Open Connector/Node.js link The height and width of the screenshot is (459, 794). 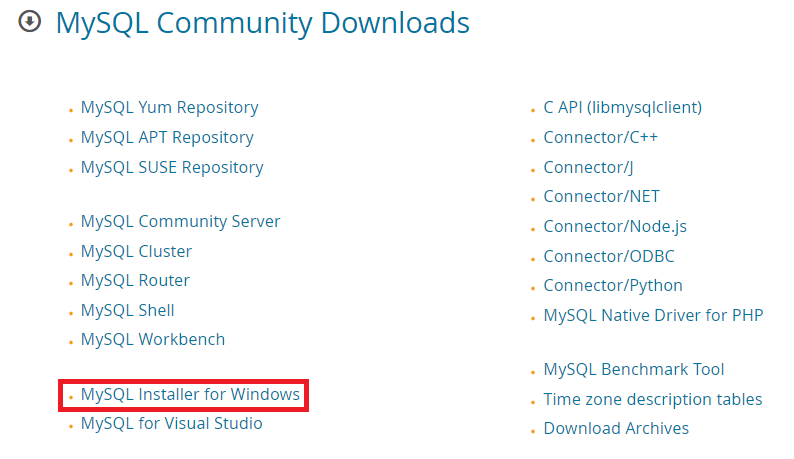(x=615, y=226)
